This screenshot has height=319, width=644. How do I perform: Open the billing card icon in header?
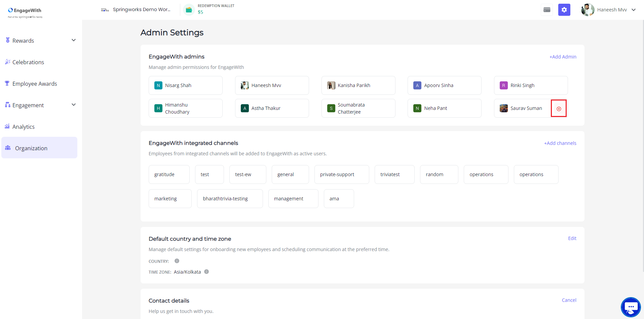click(x=547, y=10)
